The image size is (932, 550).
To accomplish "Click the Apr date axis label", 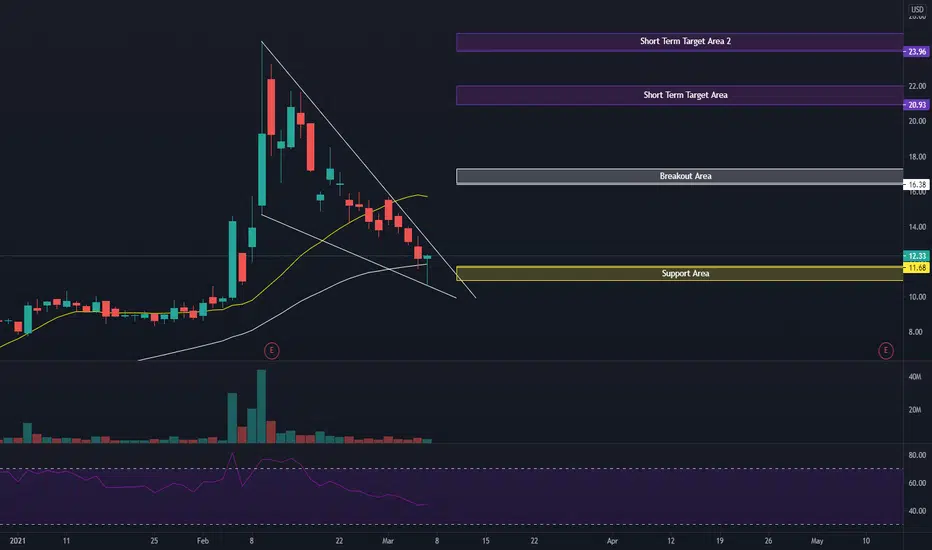I will point(612,541).
